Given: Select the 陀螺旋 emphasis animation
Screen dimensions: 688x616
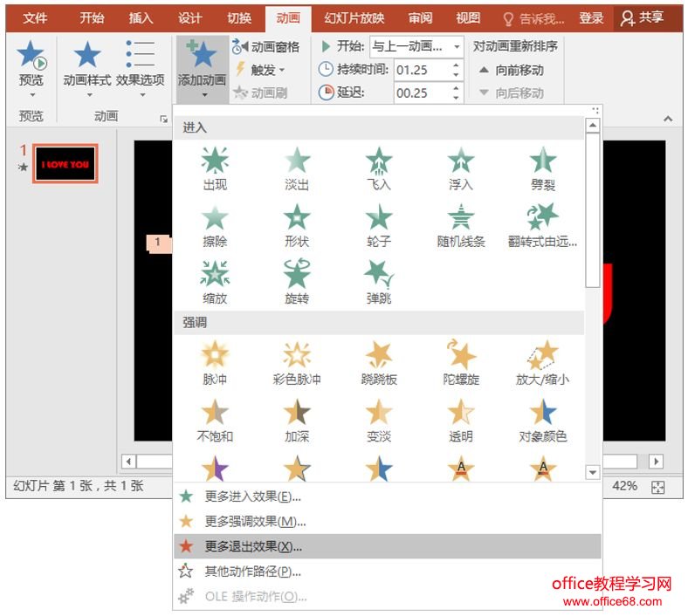Looking at the screenshot, I should [460, 363].
